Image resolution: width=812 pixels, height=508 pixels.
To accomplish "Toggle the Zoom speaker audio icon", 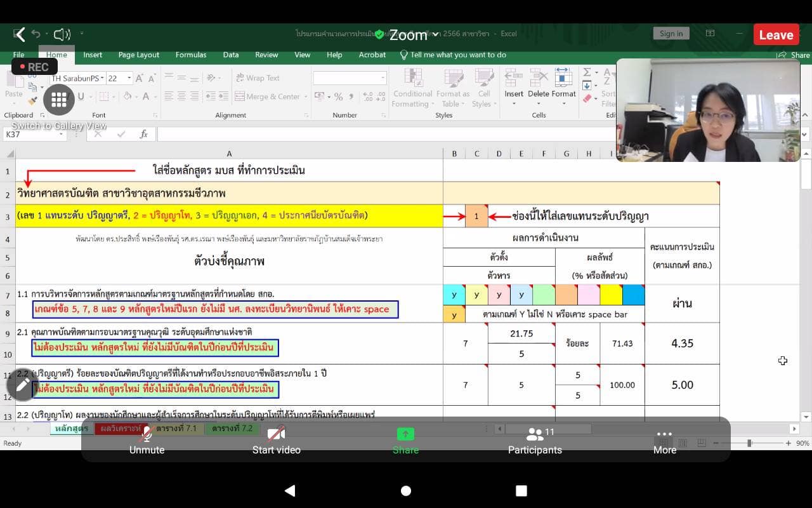I will pos(62,34).
